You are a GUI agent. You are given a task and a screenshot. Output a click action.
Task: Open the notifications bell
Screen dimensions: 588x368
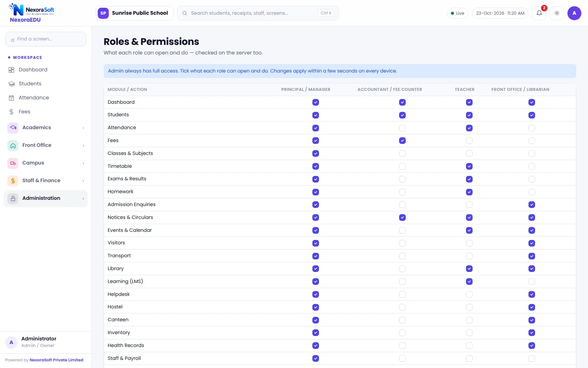pyautogui.click(x=539, y=13)
